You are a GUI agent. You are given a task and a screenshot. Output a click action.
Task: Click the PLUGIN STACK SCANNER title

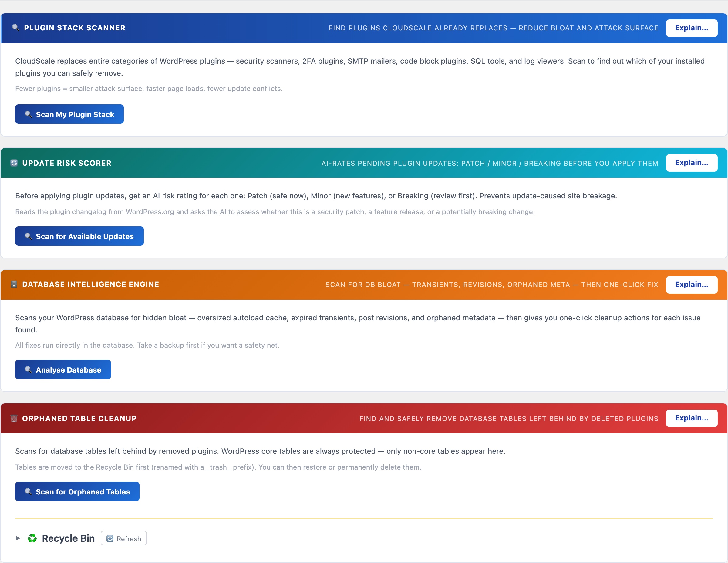click(x=75, y=28)
